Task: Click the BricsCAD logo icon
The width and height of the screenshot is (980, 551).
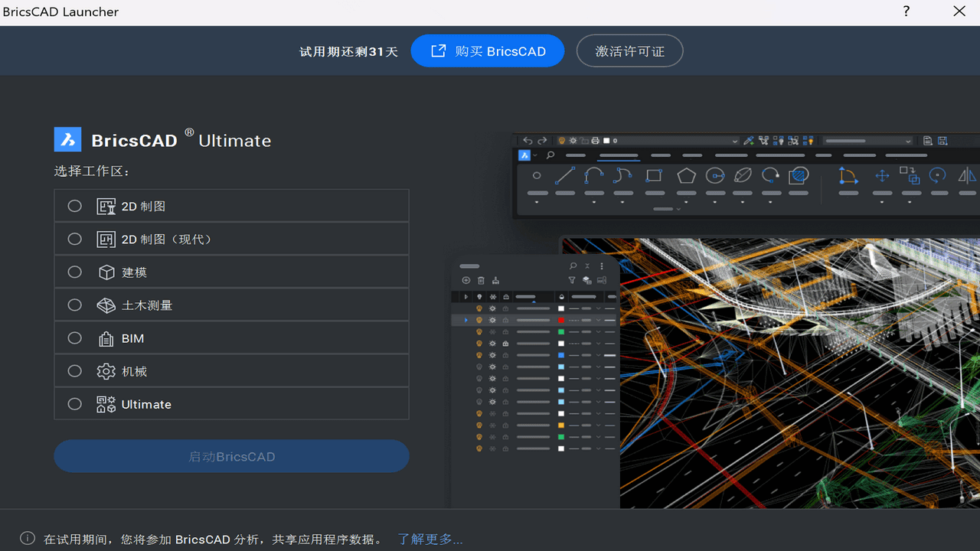Action: coord(67,139)
